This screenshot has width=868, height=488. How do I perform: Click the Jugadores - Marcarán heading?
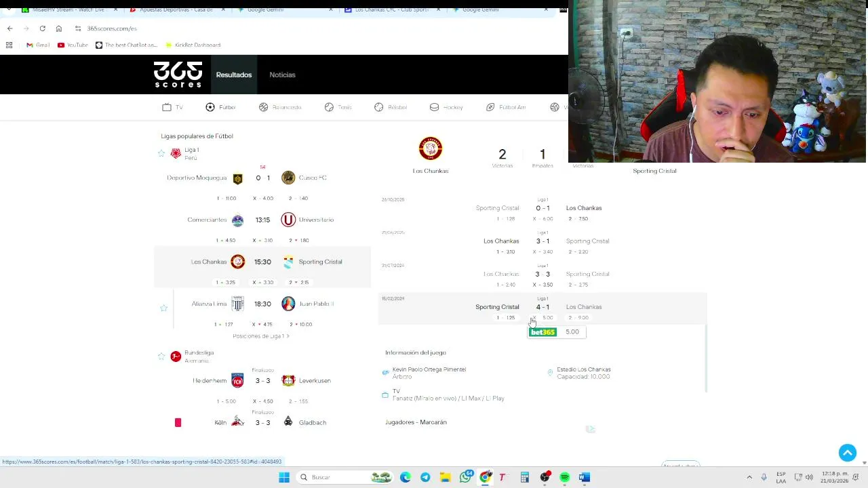(416, 422)
